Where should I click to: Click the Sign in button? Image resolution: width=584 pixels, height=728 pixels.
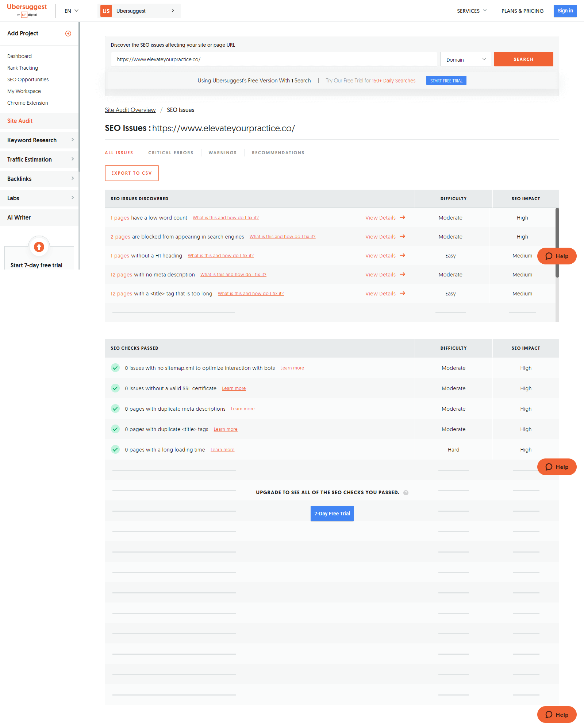[565, 11]
